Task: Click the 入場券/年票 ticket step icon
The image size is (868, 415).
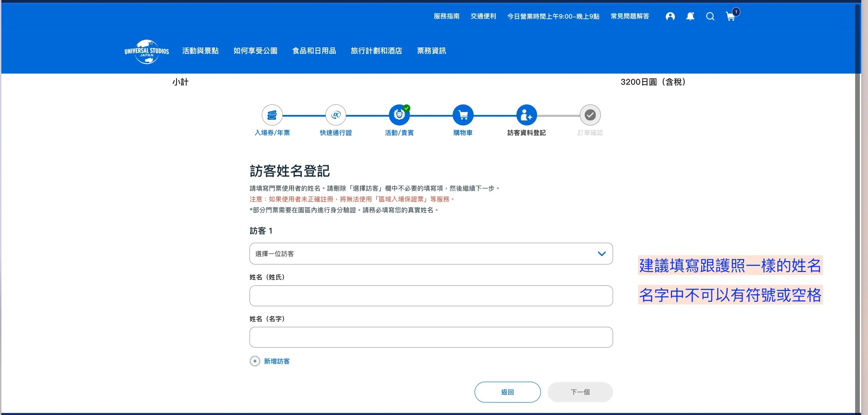Action: [x=272, y=115]
